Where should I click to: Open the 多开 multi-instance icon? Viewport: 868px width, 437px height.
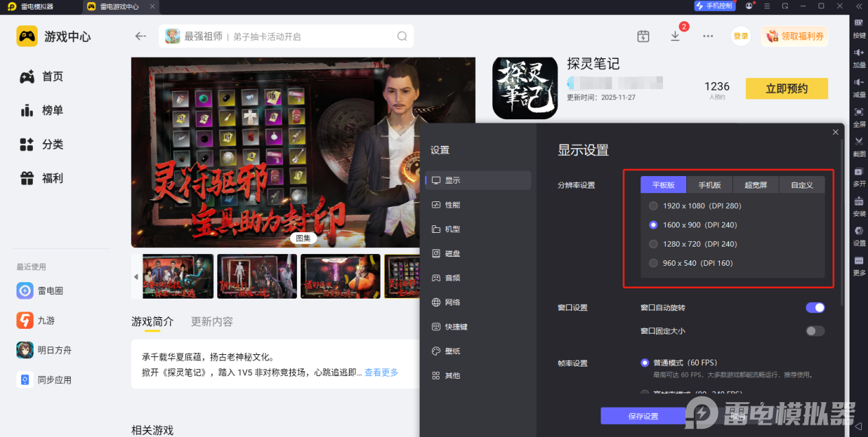(859, 175)
